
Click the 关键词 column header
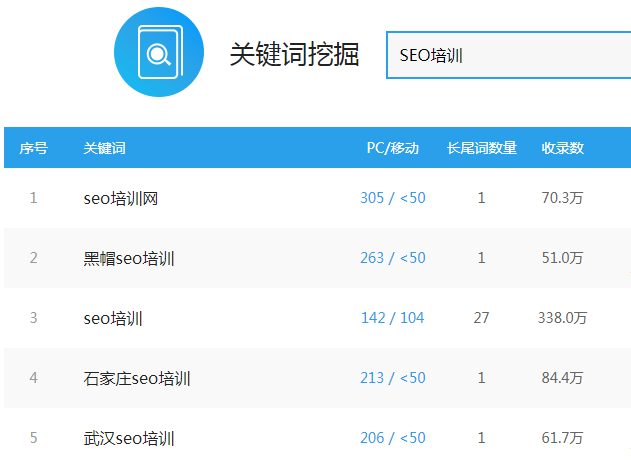pos(105,148)
